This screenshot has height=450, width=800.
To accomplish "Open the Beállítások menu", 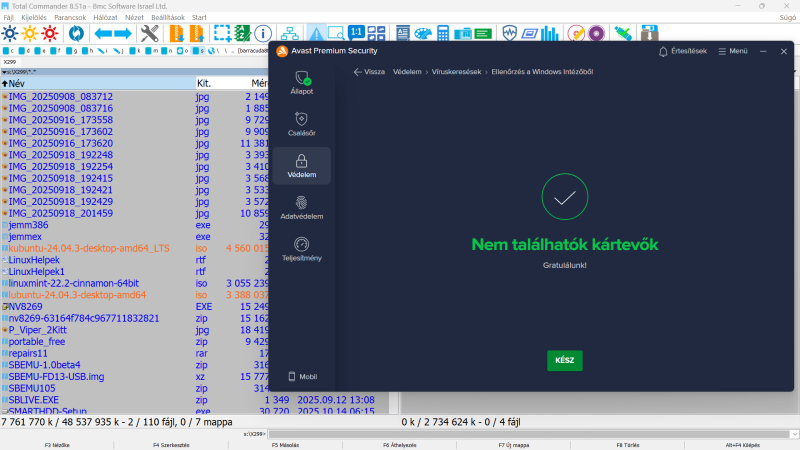I will click(167, 17).
